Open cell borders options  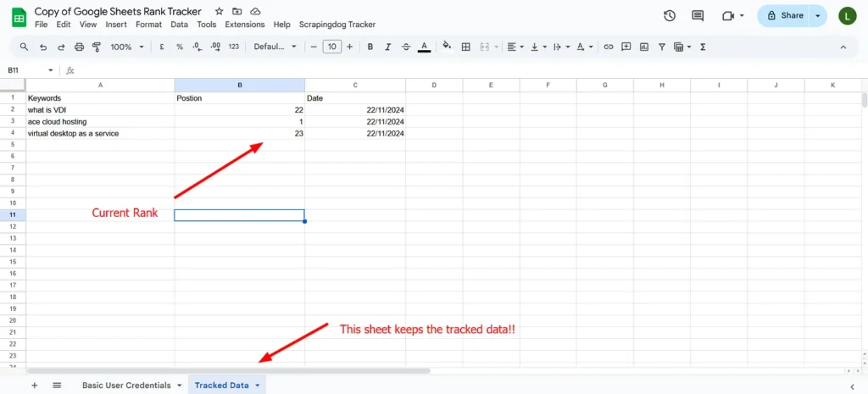click(x=465, y=47)
